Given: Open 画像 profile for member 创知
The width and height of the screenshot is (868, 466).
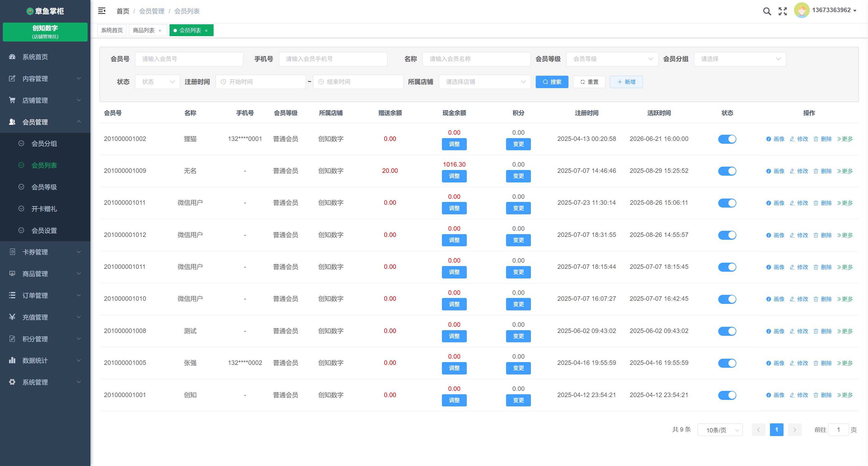Looking at the screenshot, I should coord(775,395).
